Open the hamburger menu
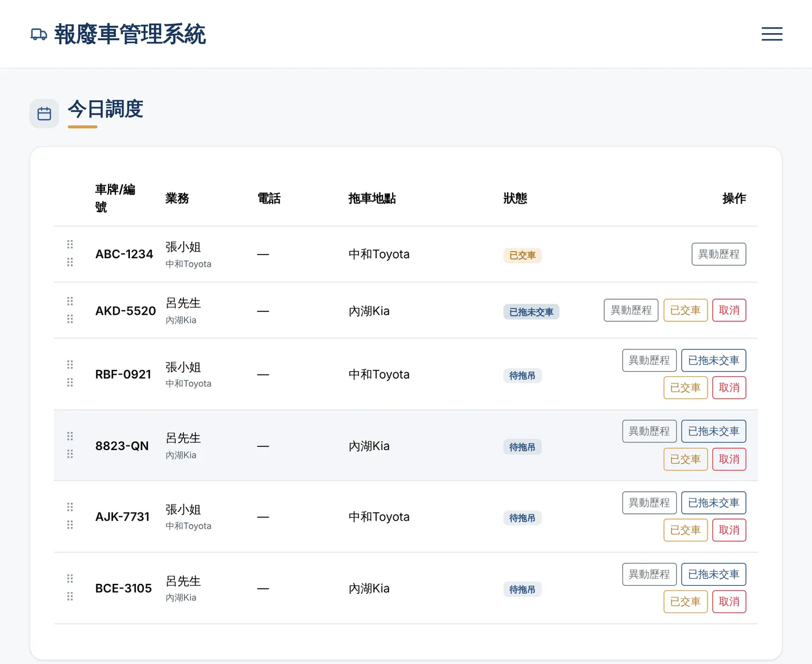 (x=771, y=34)
